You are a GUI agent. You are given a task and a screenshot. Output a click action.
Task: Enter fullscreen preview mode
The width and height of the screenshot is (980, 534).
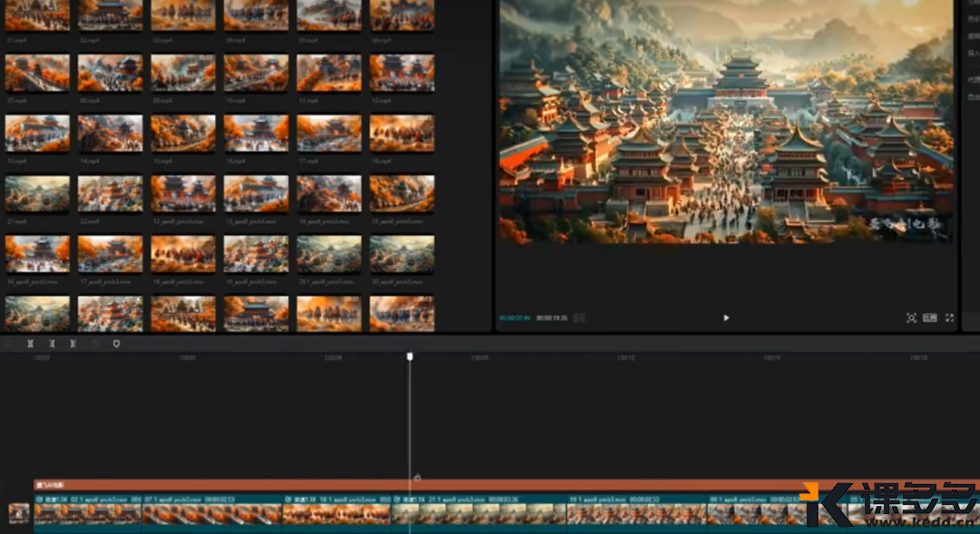[x=950, y=318]
